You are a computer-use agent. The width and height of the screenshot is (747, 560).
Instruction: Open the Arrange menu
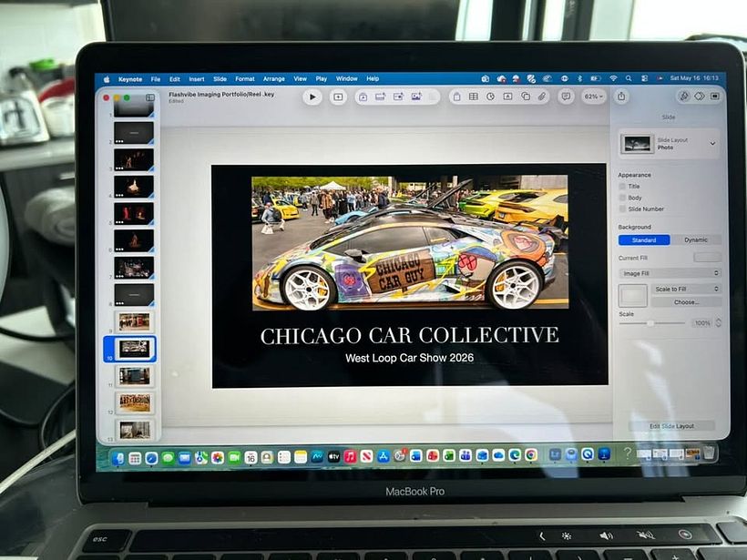[x=274, y=79]
